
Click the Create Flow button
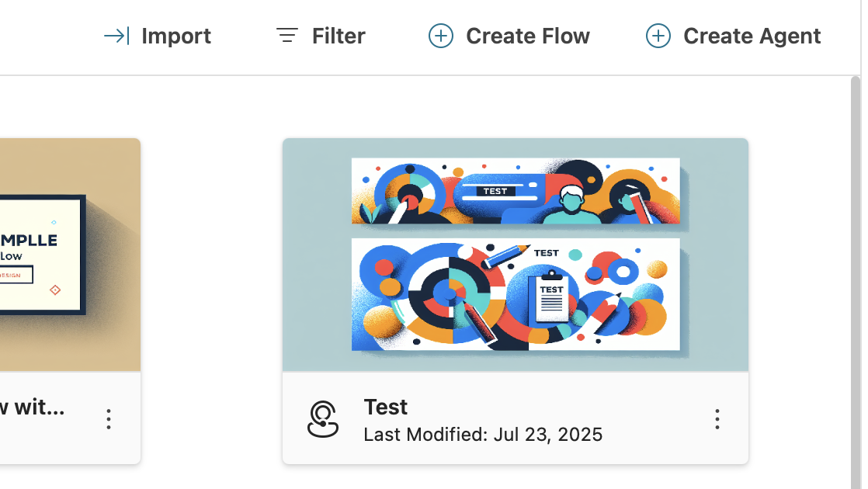pos(527,35)
